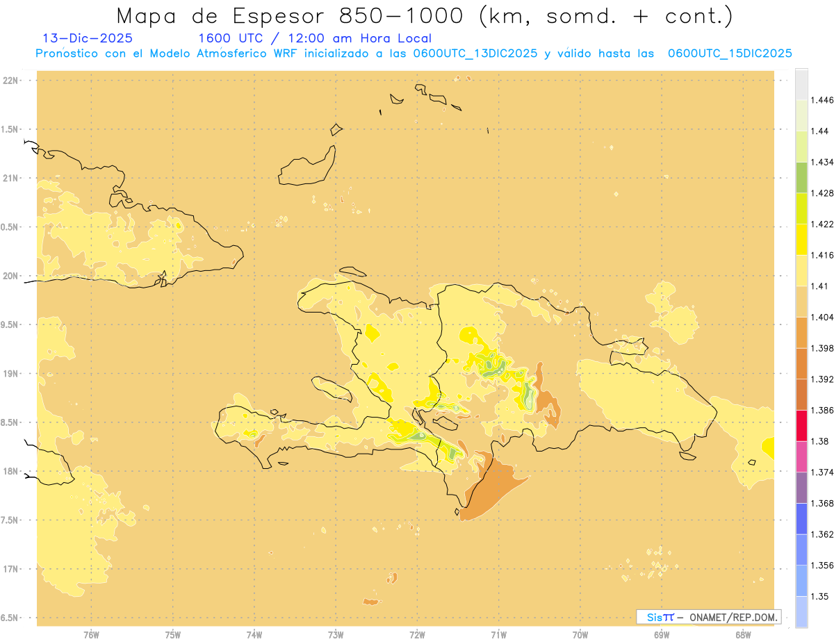Click the 22N latitude axis label
Viewport: 834px width, 644px height.
(11, 81)
